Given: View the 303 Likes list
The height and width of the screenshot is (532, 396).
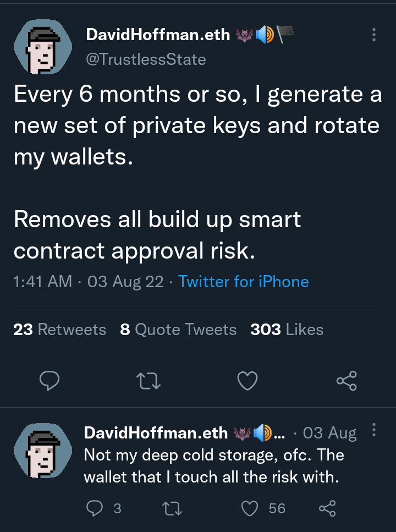Looking at the screenshot, I should tap(287, 330).
